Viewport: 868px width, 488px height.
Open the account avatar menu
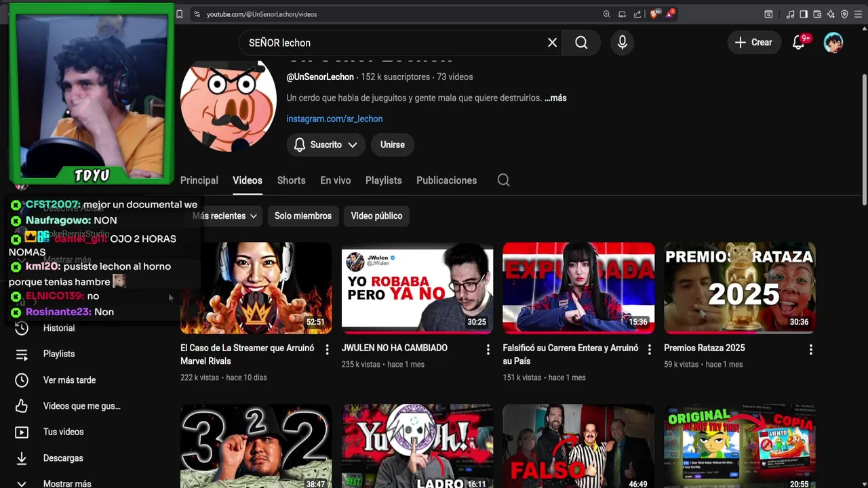pyautogui.click(x=833, y=43)
